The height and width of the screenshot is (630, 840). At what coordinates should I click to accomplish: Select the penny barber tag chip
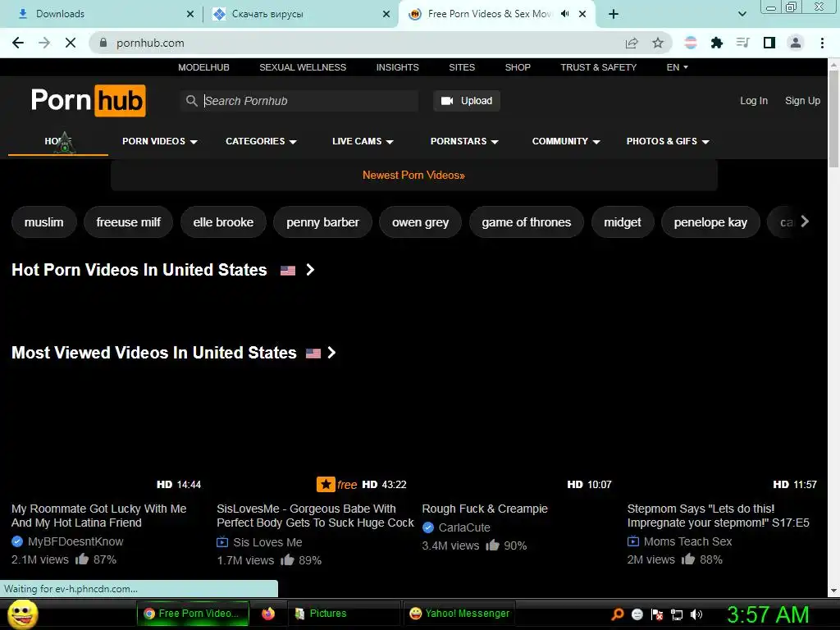coord(322,221)
